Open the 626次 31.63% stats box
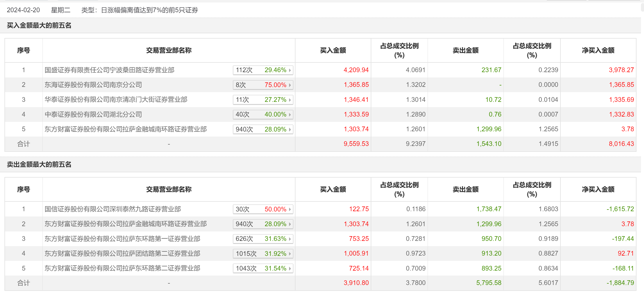Viewport: 644px width, 295px height. [263, 239]
